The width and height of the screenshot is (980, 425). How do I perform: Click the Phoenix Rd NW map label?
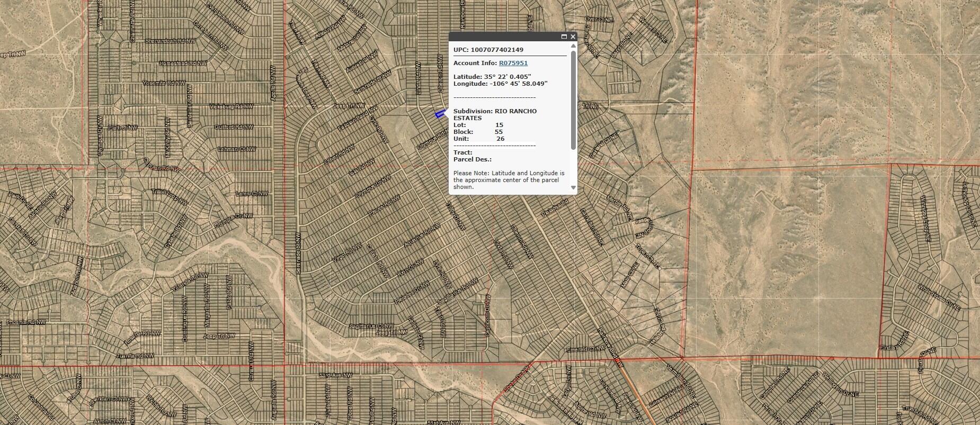pyautogui.click(x=26, y=322)
